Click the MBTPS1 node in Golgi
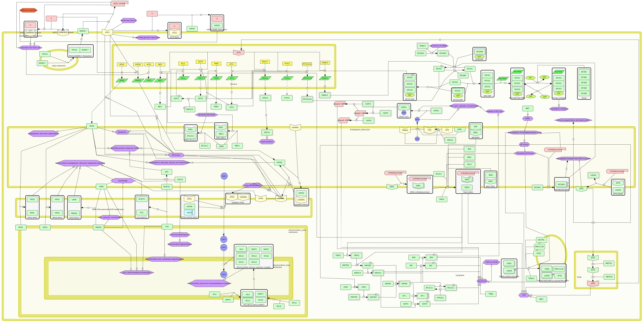This screenshot has height=322, width=644. 608,263
